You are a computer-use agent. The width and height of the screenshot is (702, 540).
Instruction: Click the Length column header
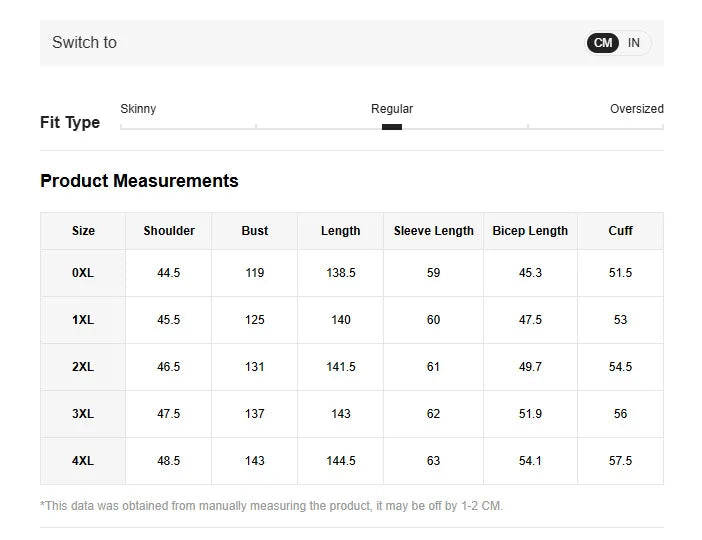coord(340,231)
